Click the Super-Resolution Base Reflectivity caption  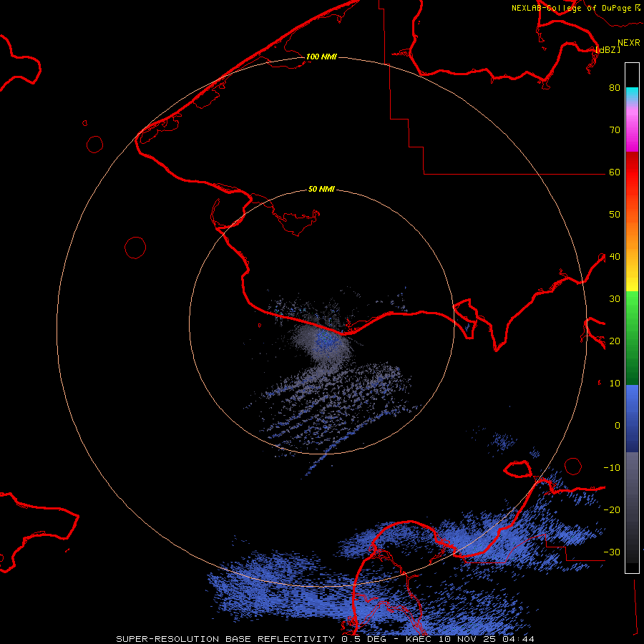point(326,639)
